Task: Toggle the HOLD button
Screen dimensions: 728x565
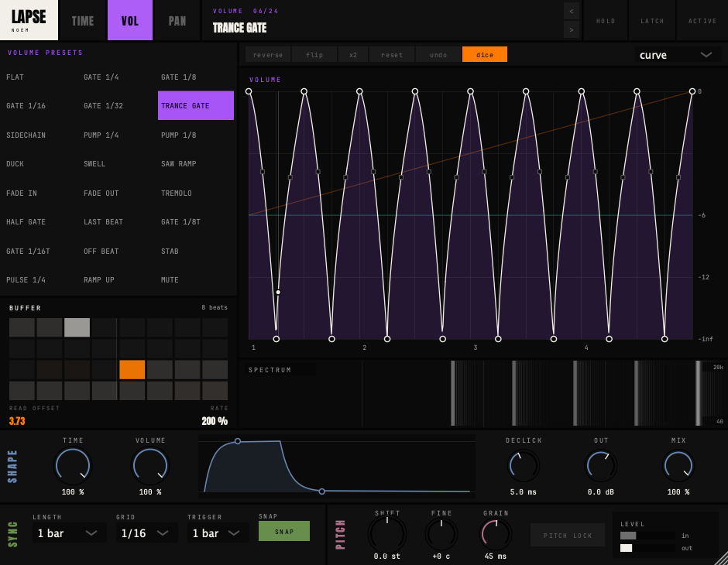Action: 606,21
